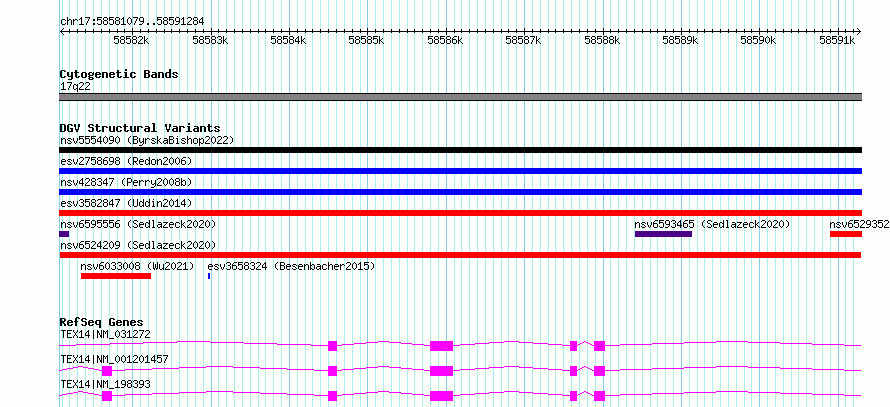
Task: Open nsv6595556 (Sedlazeck2020) label
Action: (x=138, y=224)
